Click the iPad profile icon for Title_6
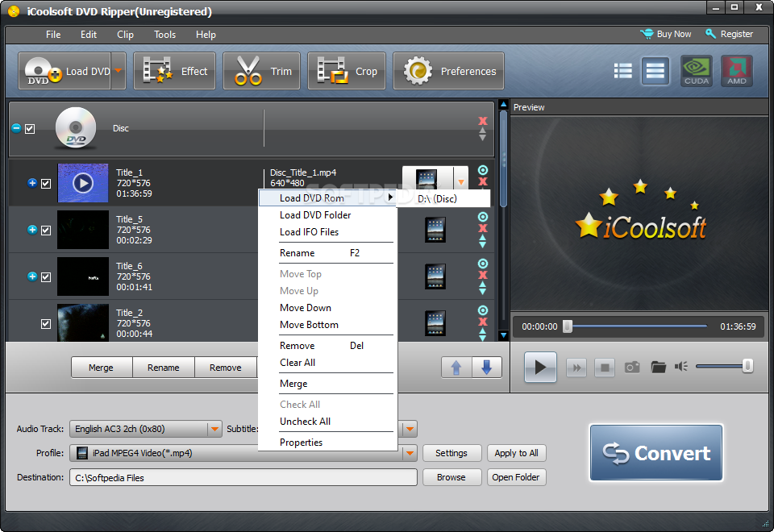Image resolution: width=774 pixels, height=532 pixels. tap(435, 276)
